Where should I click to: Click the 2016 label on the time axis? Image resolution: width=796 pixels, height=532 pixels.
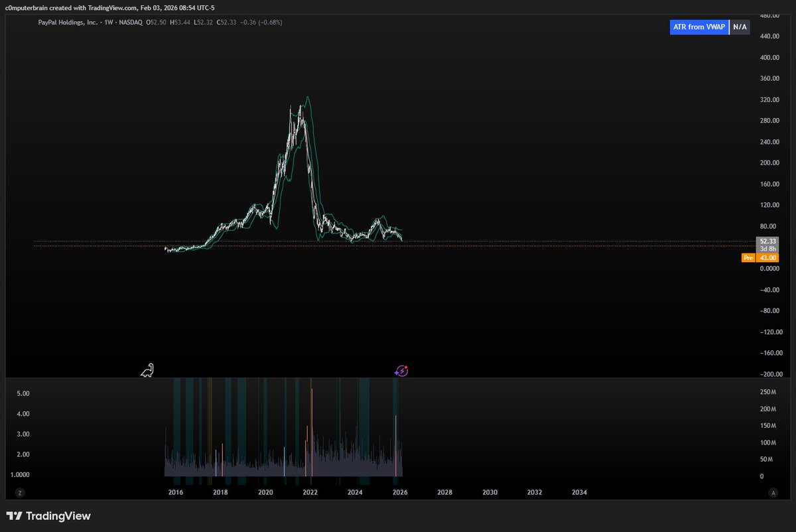point(176,492)
